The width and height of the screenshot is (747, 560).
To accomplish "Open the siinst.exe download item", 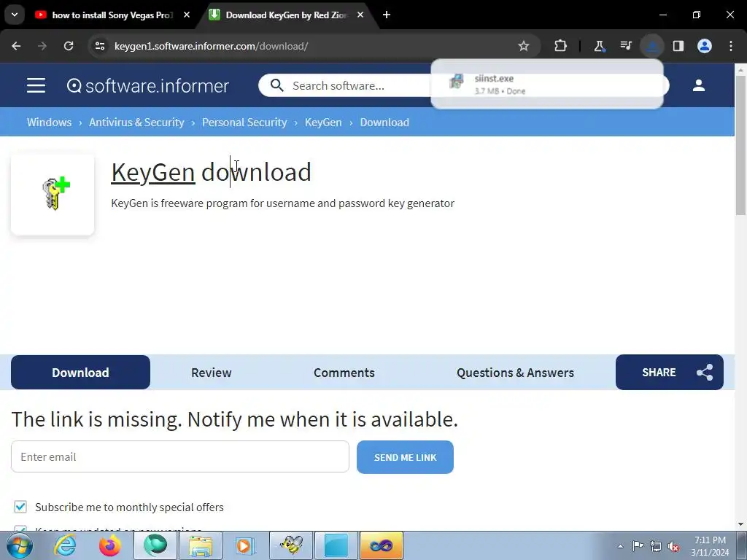I will pos(547,85).
